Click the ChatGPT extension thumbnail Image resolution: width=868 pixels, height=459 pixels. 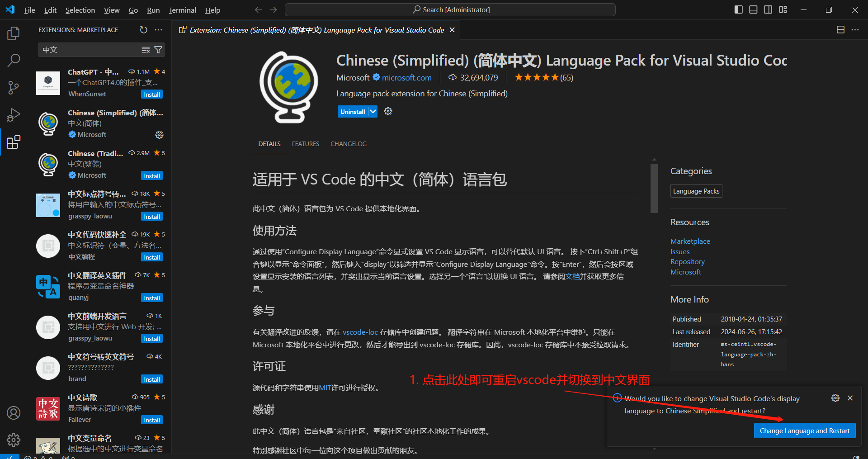click(x=48, y=83)
